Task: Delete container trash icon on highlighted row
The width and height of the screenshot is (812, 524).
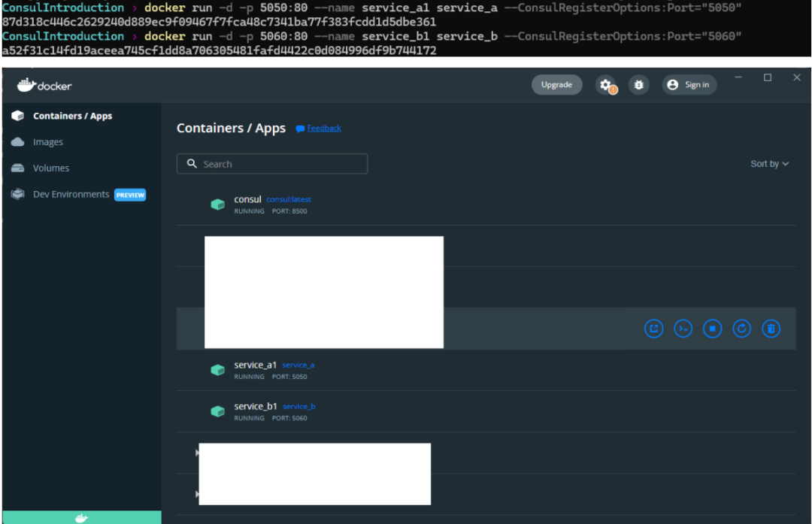Action: (771, 329)
